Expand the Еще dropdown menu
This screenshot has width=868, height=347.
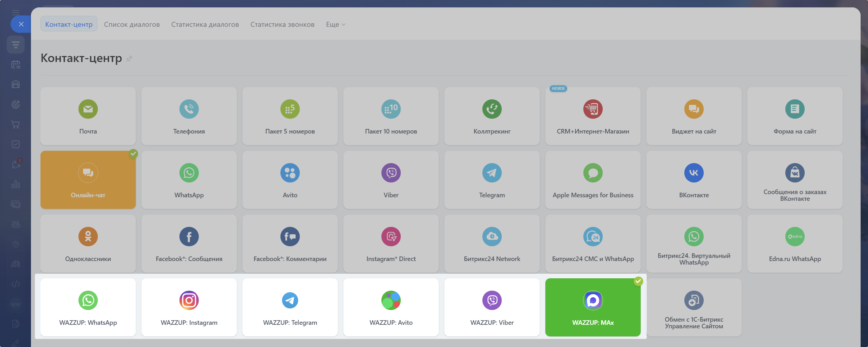click(335, 24)
